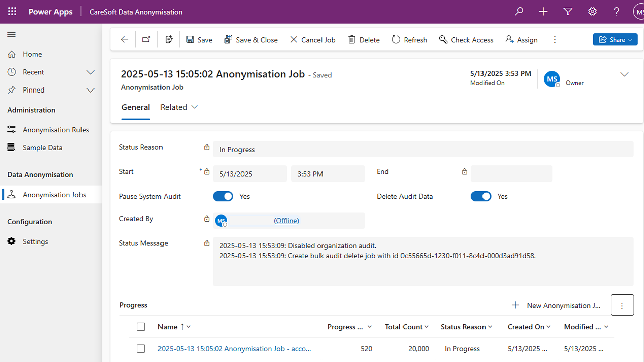Toggle the Pause System Audit switch
This screenshot has width=644, height=362.
coord(223,196)
